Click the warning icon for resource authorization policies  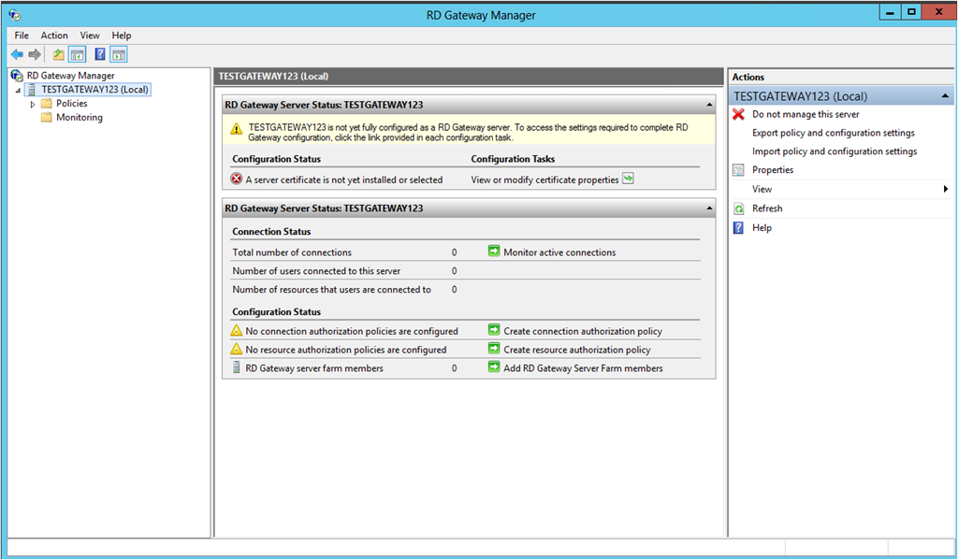tap(237, 350)
